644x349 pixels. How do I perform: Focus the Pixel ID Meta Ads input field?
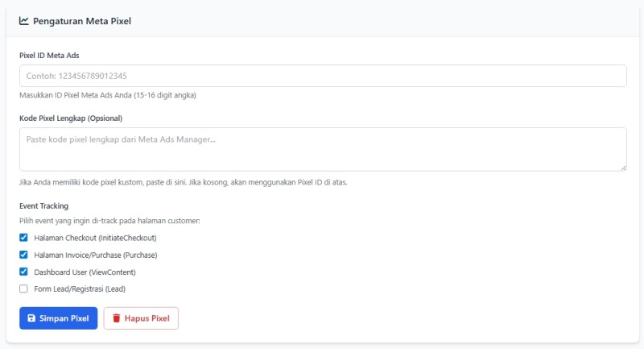(322, 76)
